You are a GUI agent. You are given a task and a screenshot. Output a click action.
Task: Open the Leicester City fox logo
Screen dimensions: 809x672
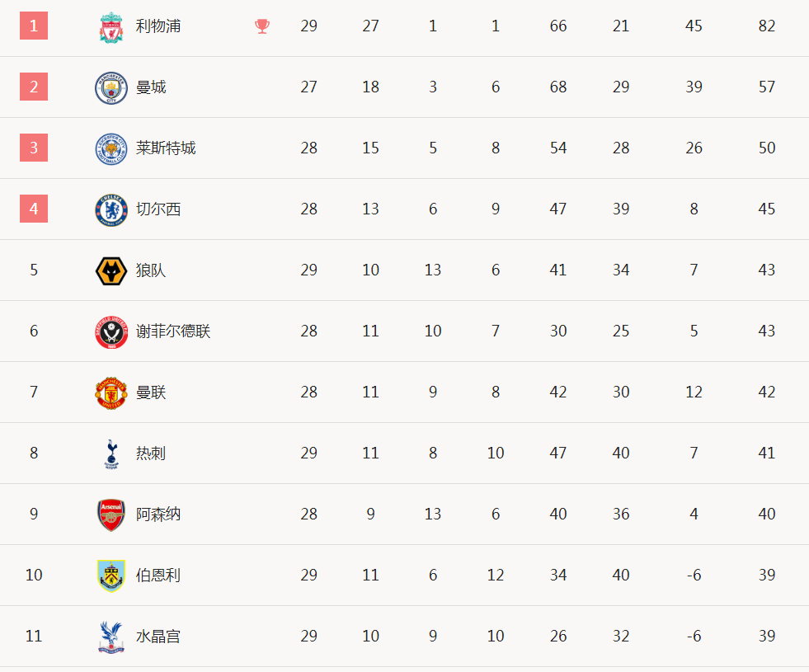tap(111, 149)
